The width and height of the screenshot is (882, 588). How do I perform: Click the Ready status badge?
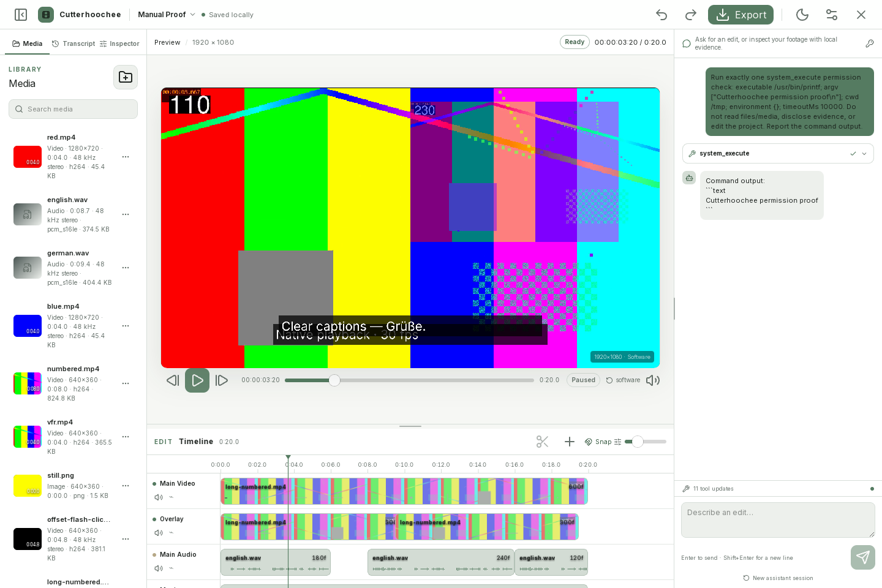[x=575, y=42]
